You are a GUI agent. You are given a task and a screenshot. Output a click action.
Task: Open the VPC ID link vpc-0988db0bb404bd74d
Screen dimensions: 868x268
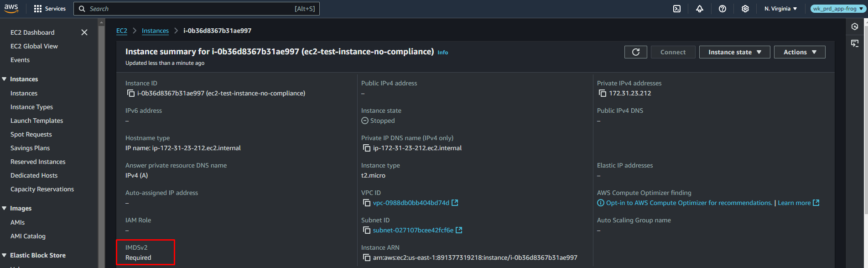pyautogui.click(x=411, y=203)
